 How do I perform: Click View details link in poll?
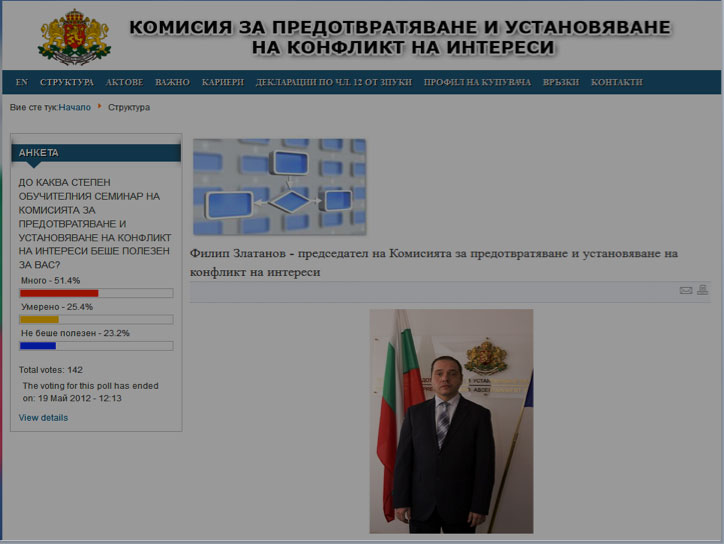pyautogui.click(x=44, y=417)
